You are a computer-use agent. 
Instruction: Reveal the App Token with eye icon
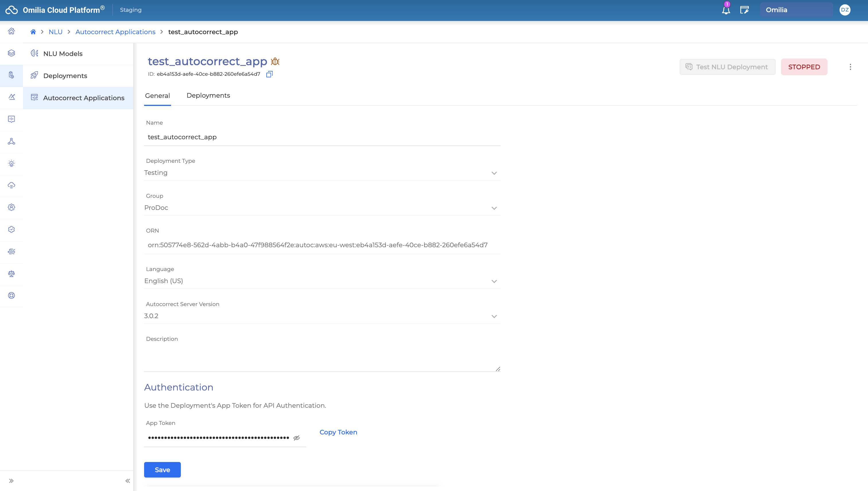point(296,438)
